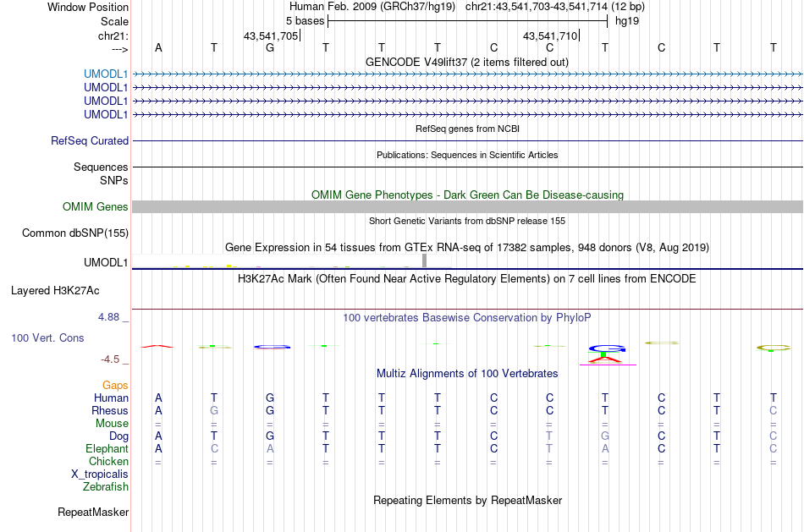Click the chr21: label in the ruler

[113, 36]
